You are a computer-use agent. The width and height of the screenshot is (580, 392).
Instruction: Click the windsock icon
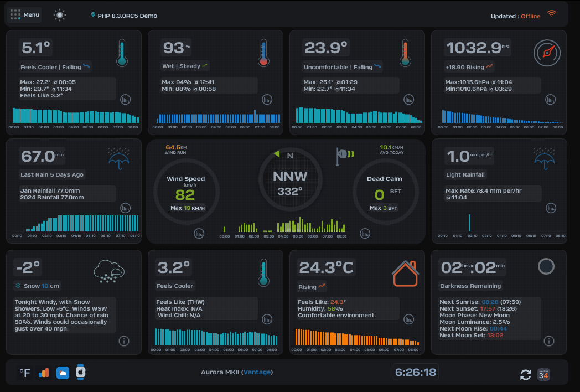click(x=345, y=156)
